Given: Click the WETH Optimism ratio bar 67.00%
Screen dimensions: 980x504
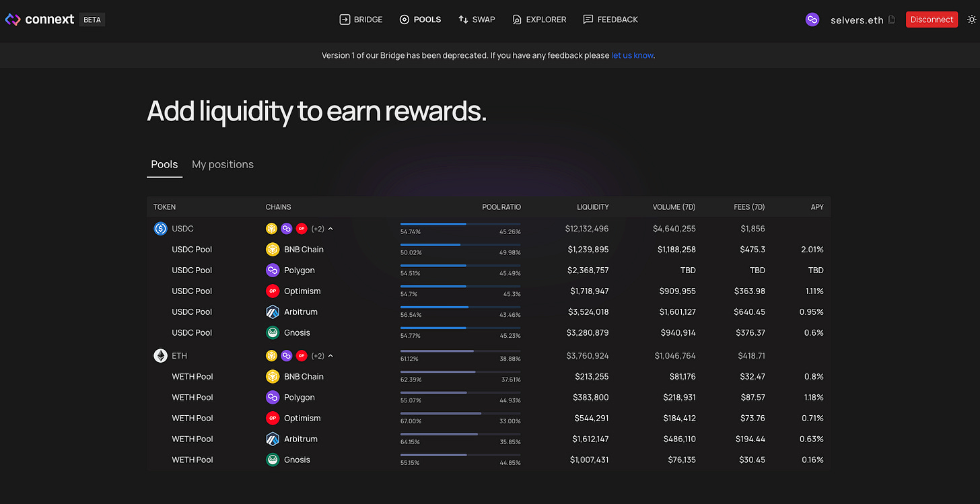Looking at the screenshot, I should coord(460,413).
